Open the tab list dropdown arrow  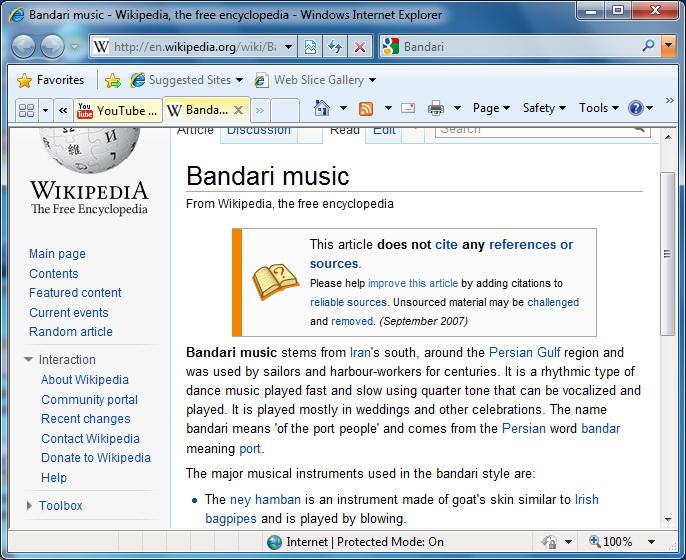click(46, 110)
